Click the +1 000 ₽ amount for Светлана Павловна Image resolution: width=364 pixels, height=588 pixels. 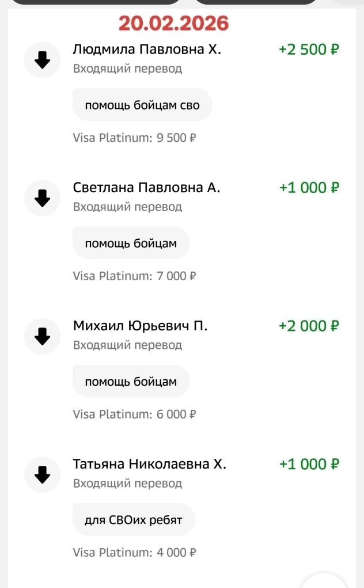tap(309, 188)
